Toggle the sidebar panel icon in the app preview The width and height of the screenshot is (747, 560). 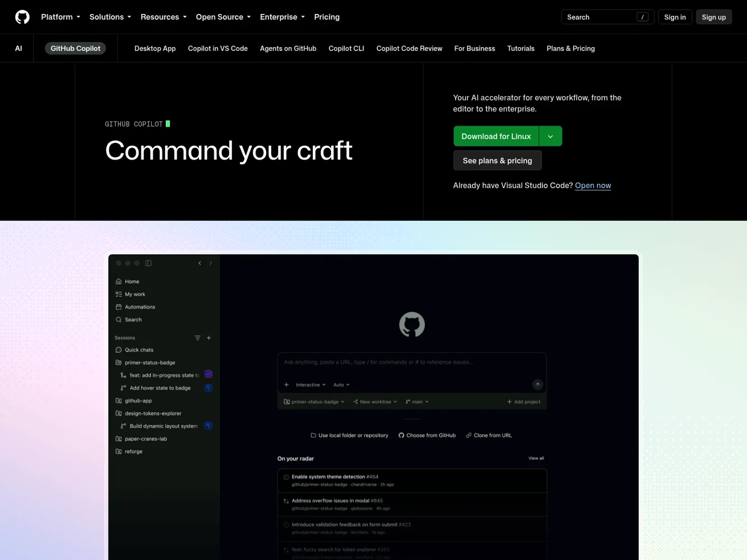pos(149,263)
